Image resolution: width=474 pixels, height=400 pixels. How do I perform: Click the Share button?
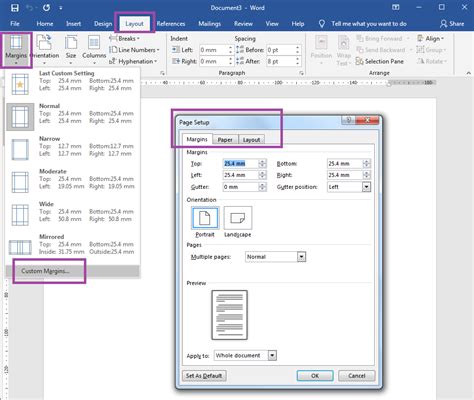click(x=452, y=24)
